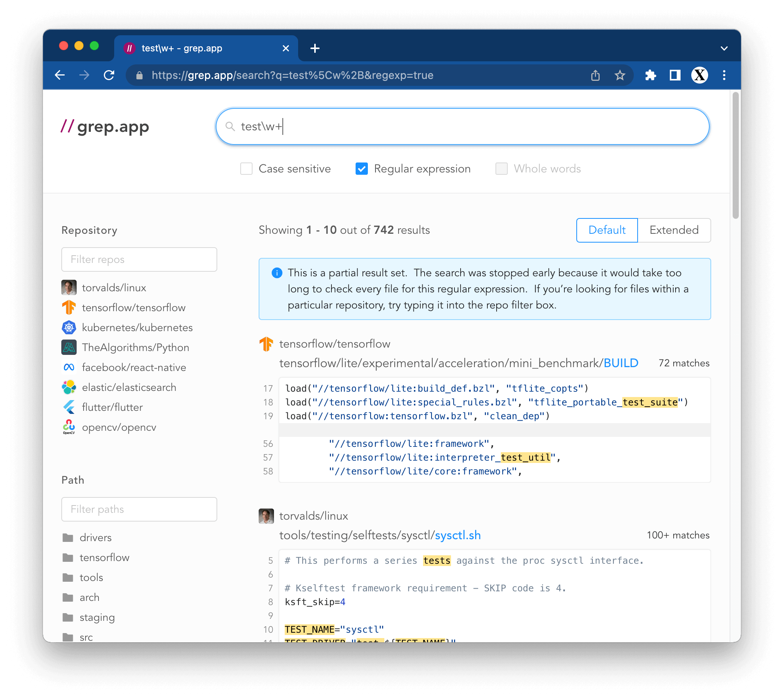
Task: Open the sysctl.sh file link
Action: pos(458,535)
